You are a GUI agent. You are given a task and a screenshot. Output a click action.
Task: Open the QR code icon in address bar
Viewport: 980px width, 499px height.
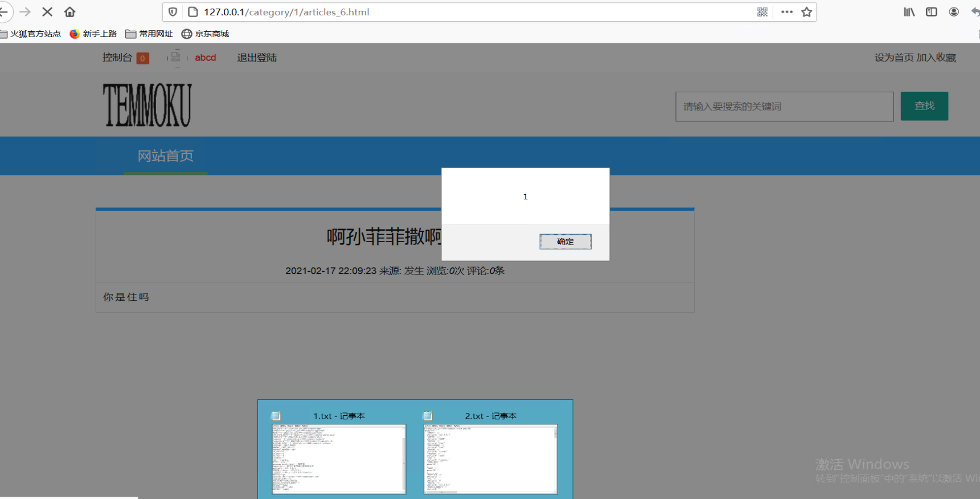[762, 12]
